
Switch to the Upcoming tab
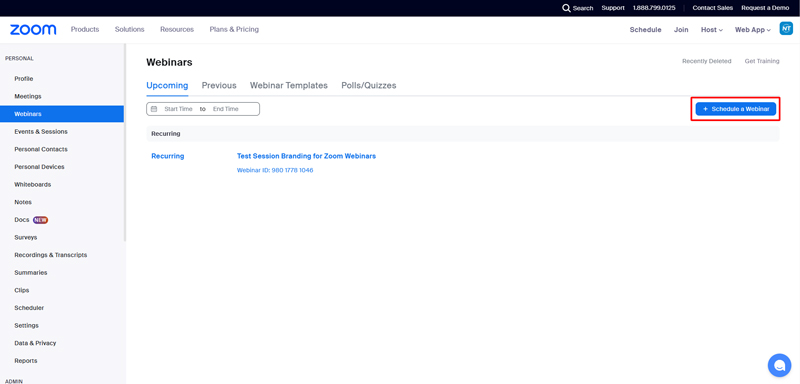[x=167, y=86]
